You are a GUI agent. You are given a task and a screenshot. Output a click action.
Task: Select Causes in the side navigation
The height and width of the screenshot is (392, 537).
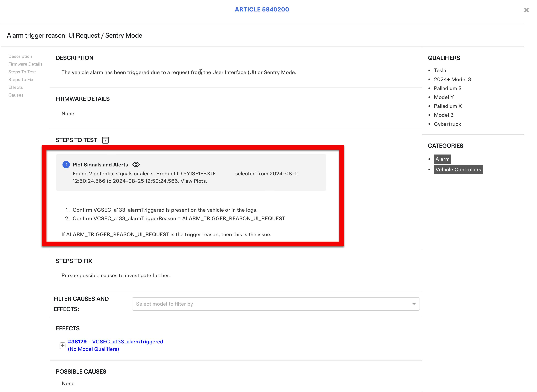pos(16,95)
